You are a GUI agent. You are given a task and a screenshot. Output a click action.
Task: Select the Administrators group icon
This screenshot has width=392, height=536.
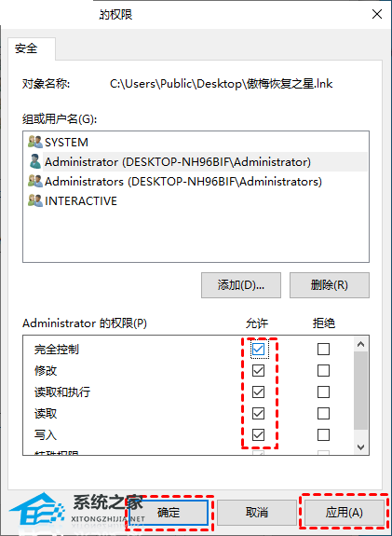click(35, 181)
